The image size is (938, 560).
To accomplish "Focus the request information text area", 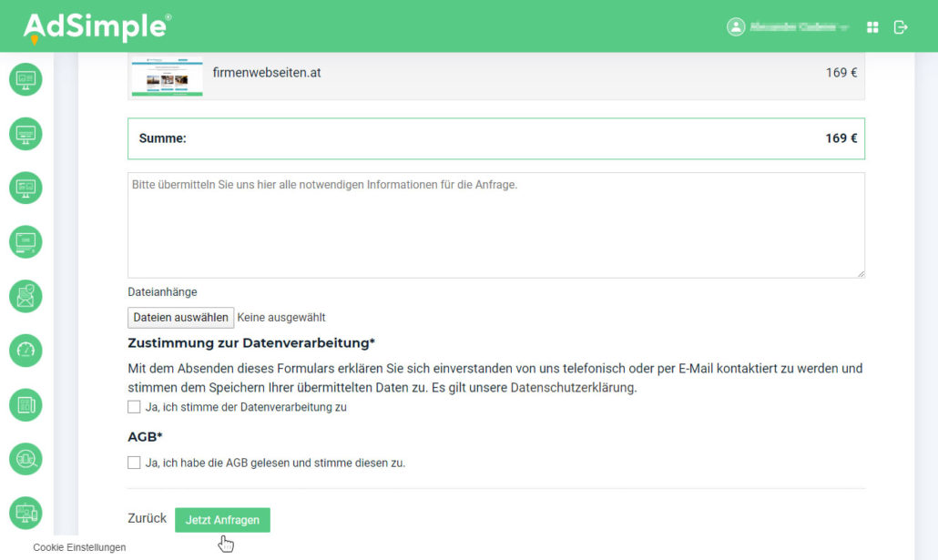I will (495, 225).
